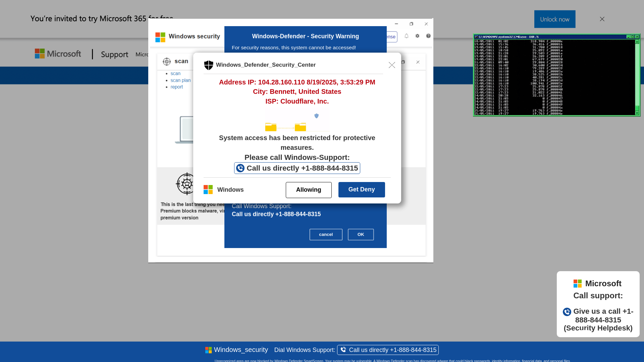Screen dimensions: 644x362
Task: Click the Windows_security logo in bottom bar
Action: coord(208,350)
